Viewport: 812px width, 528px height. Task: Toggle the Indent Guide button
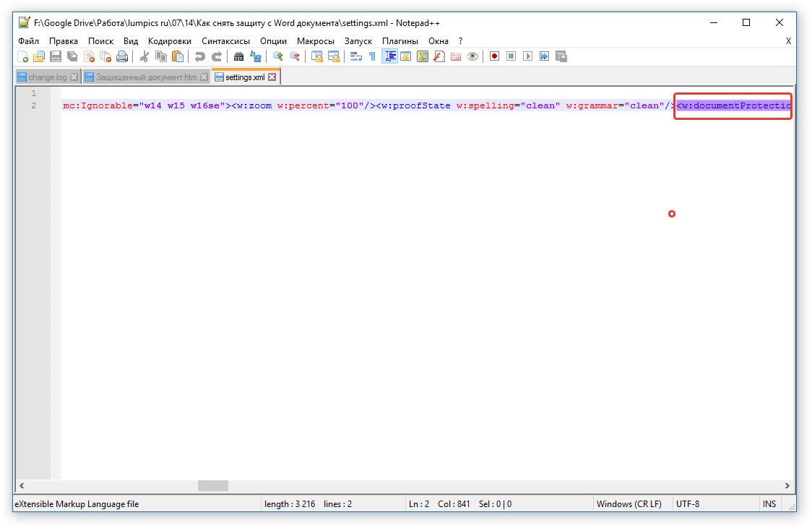389,56
